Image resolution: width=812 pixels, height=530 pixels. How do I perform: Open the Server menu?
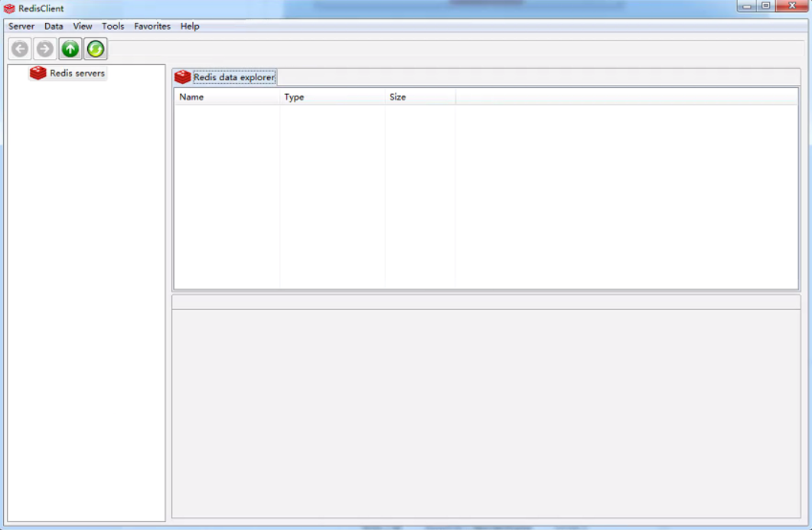pos(21,25)
